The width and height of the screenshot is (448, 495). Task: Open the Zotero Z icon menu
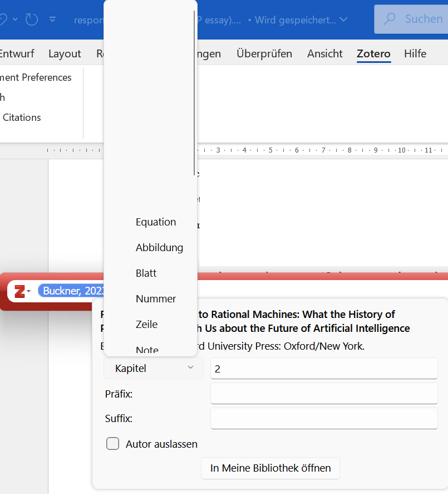[x=22, y=291]
